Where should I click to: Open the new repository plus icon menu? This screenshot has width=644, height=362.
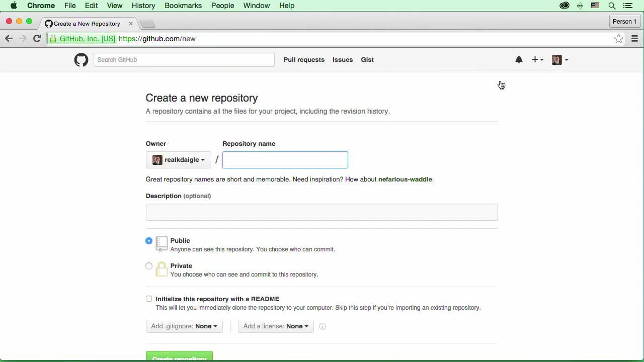tap(537, 60)
